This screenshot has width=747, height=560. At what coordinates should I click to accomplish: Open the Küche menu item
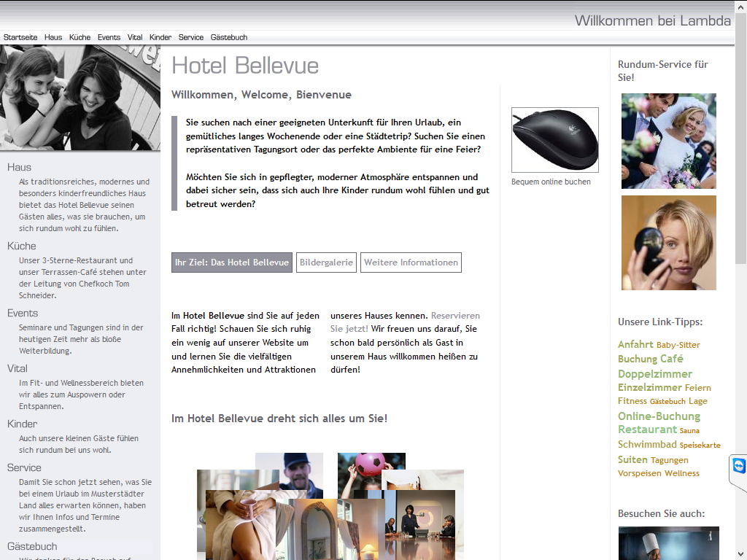point(80,37)
